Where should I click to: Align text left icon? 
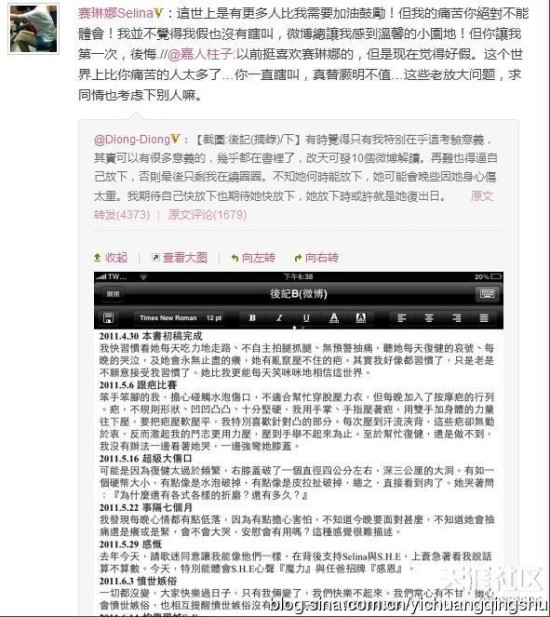click(401, 318)
